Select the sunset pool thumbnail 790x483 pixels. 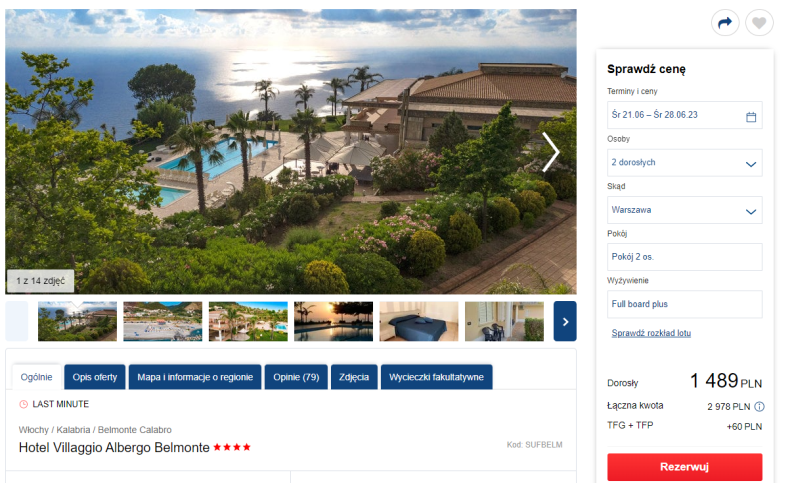pyautogui.click(x=334, y=321)
